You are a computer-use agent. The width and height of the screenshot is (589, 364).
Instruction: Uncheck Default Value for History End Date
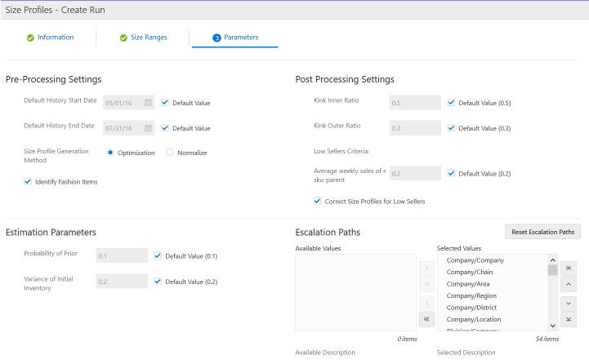(x=165, y=128)
